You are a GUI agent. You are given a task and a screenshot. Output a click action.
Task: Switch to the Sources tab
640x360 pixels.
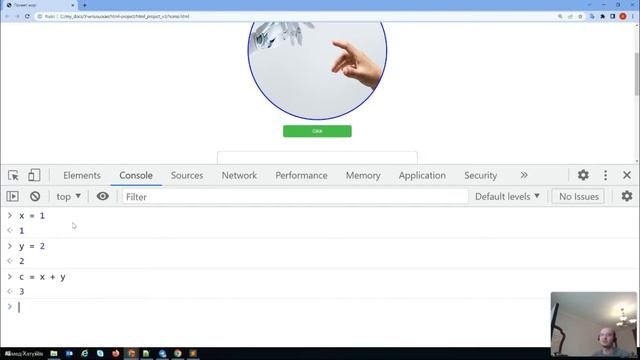[x=187, y=175]
